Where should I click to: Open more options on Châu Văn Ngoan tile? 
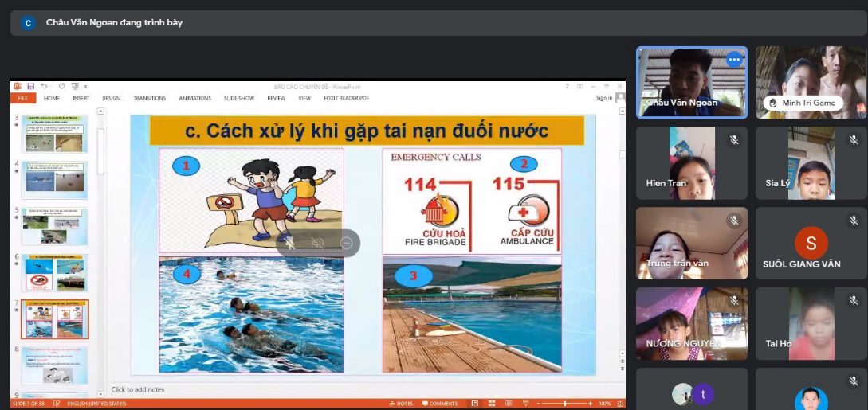(x=734, y=60)
